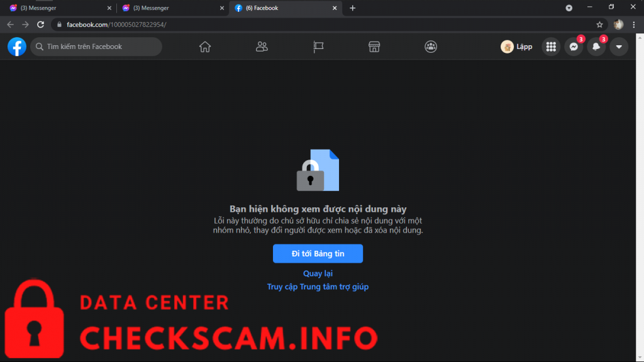Click the page vertical scrollbar
The height and width of the screenshot is (362, 644).
click(640, 197)
